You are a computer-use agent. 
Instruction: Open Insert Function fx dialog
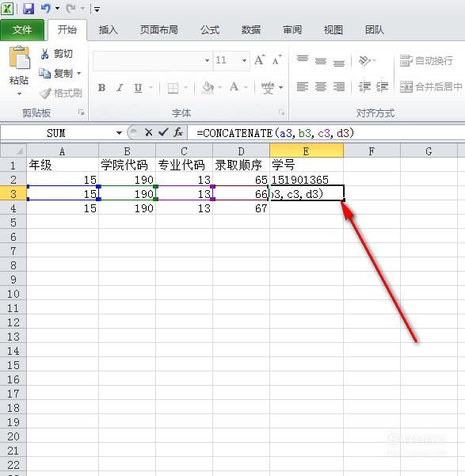(178, 132)
